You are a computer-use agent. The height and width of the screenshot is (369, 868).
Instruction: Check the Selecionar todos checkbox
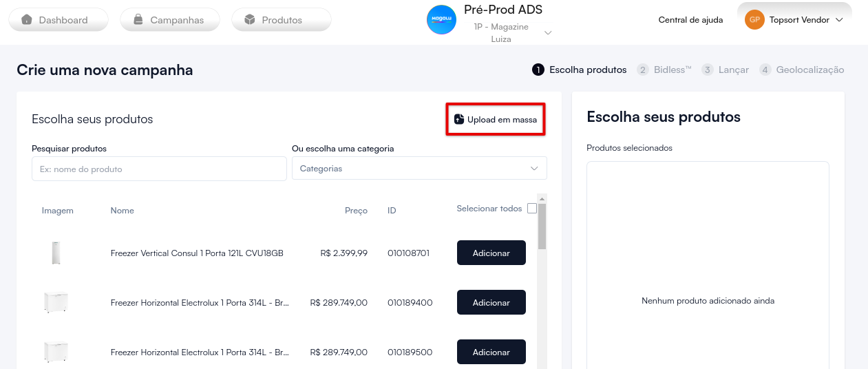[x=532, y=209]
